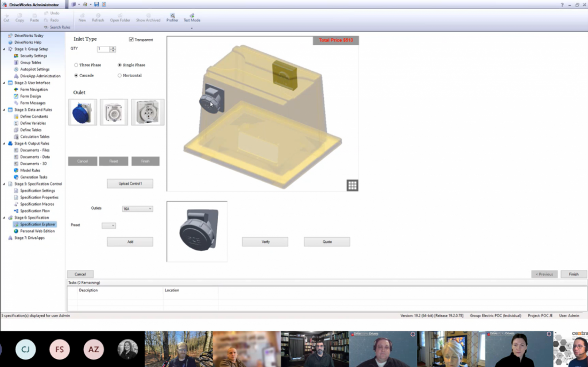This screenshot has height=367, width=588.
Task: Click the black outlet preview image
Action: pos(197,231)
